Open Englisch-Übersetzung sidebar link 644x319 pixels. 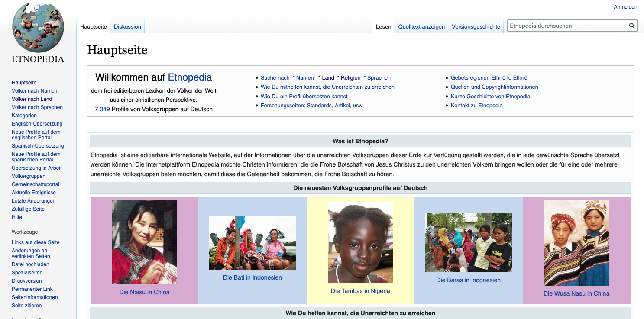tap(37, 124)
